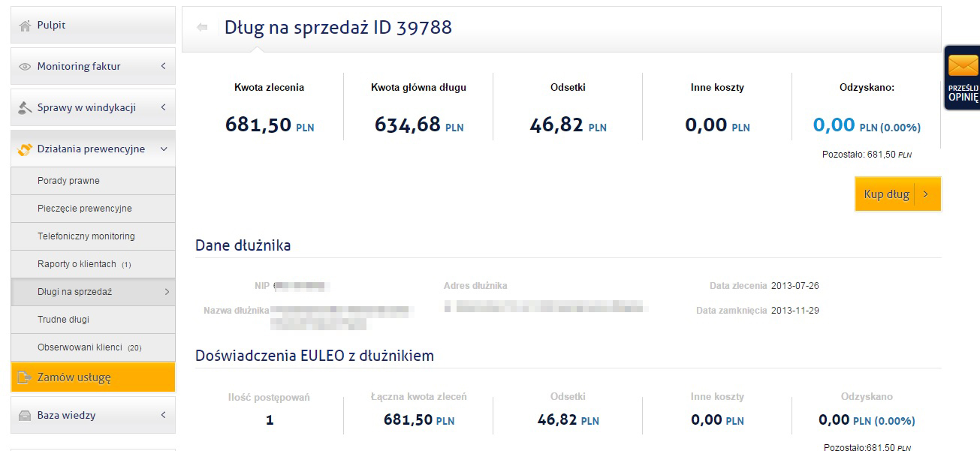Image resolution: width=980 pixels, height=451 pixels.
Task: Click the Pulpit home icon
Action: point(25,26)
